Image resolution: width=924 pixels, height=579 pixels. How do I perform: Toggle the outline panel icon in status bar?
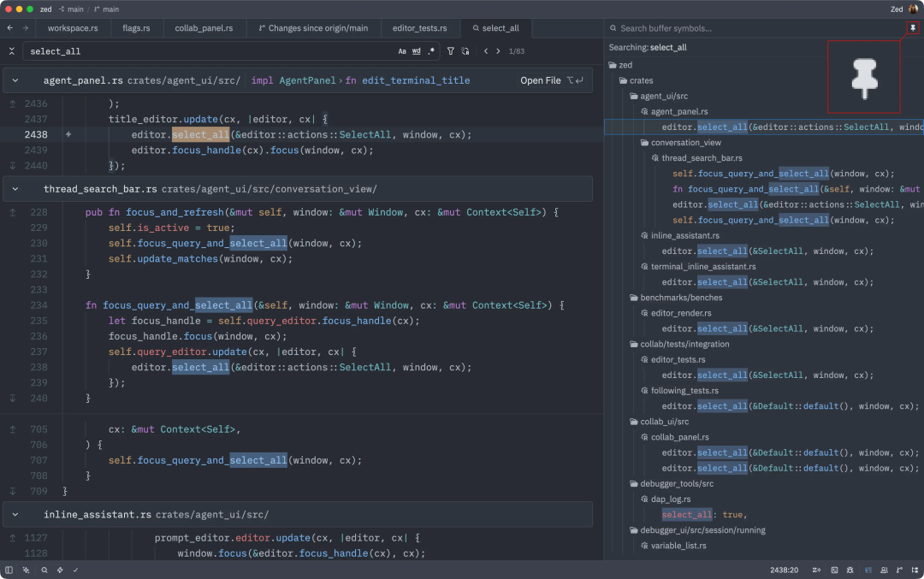click(x=868, y=570)
